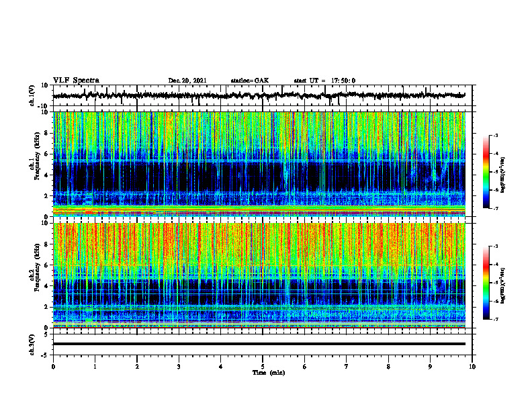Viewport: 532px width, 411px height.
Task: Select the 5 minute tick label on time axis
Action: 263,367
